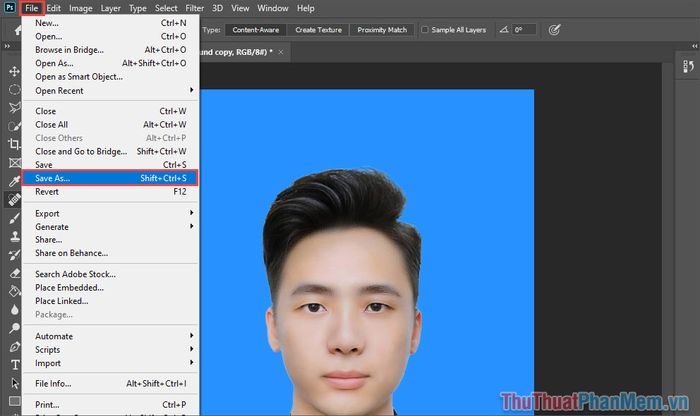The image size is (700, 416).
Task: Choose New... from File menu
Action: [x=111, y=23]
